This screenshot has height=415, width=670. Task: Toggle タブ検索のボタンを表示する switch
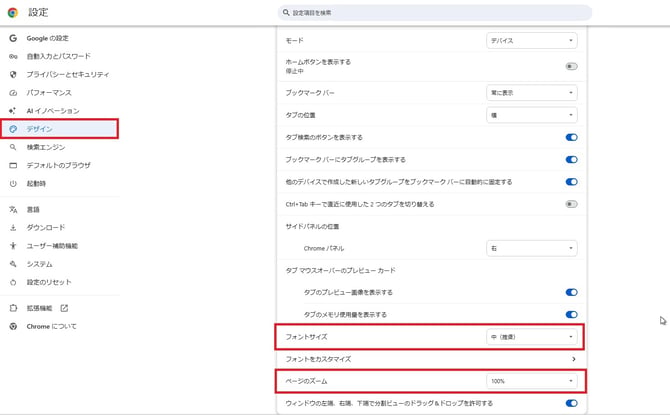point(571,137)
